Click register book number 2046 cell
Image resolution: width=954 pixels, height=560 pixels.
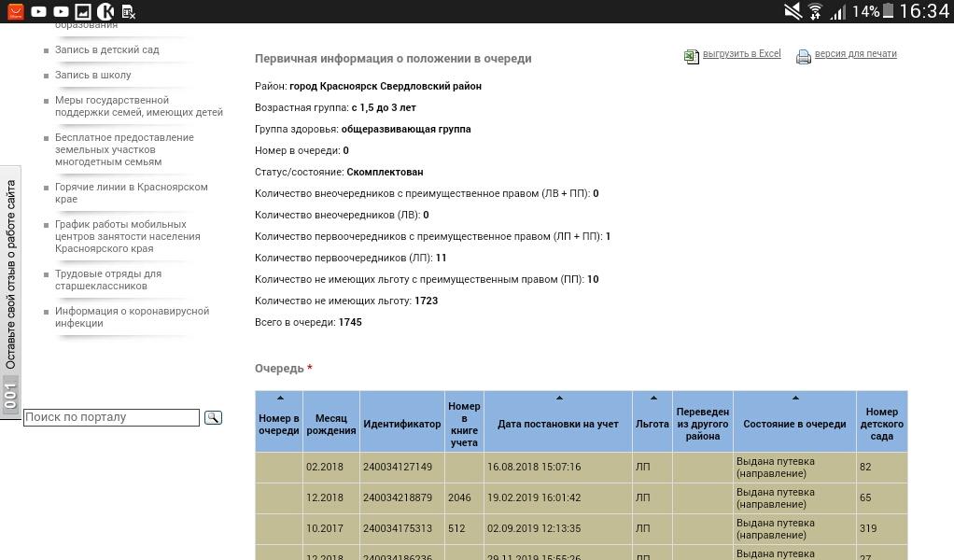coord(464,497)
